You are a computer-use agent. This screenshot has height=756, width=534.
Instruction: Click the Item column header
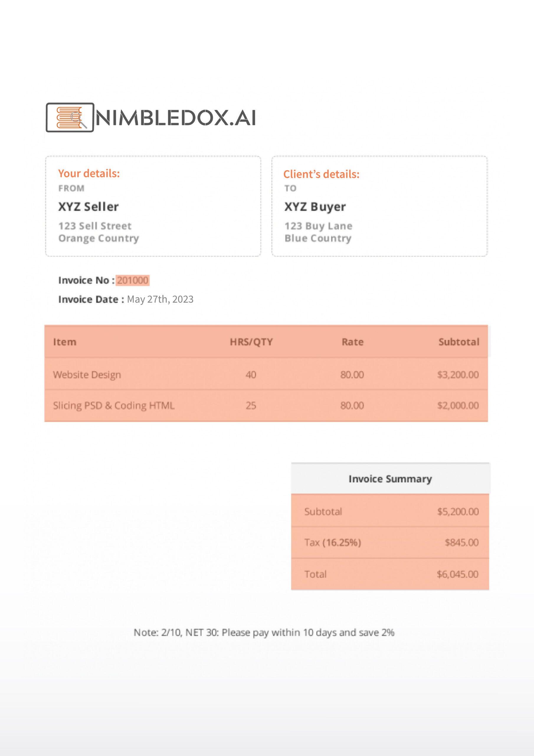coord(65,342)
